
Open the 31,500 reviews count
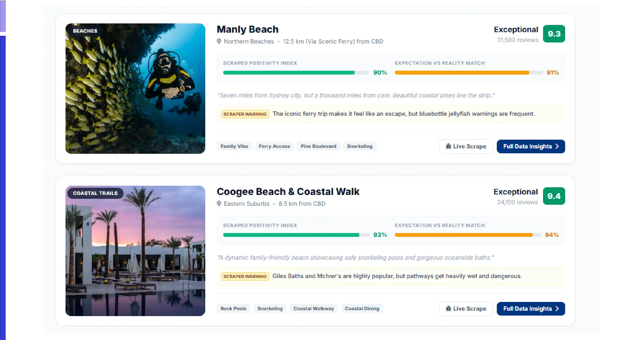(517, 40)
